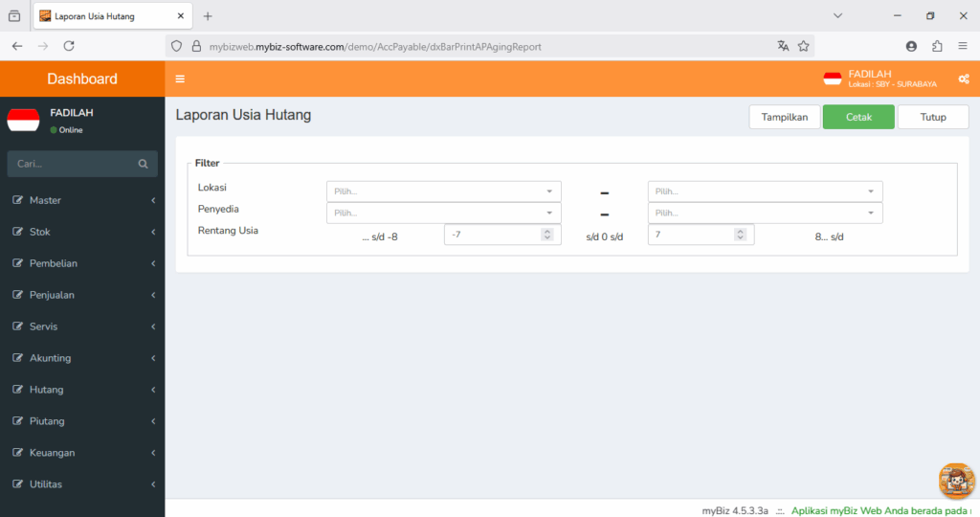Click the Master edit icon in sidebar
The height and width of the screenshot is (517, 980).
click(17, 200)
